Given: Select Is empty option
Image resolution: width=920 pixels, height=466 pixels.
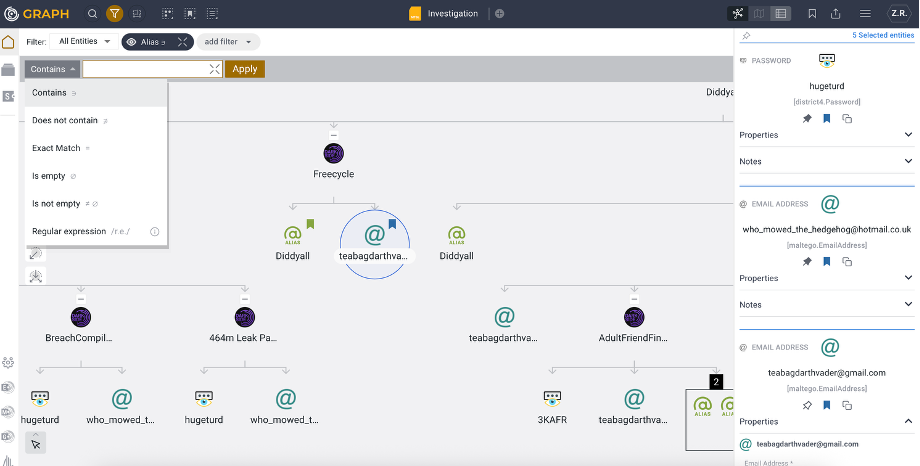Looking at the screenshot, I should coord(96,176).
